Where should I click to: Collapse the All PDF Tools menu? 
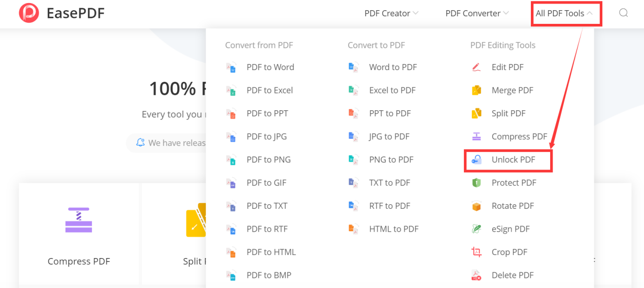tap(564, 13)
